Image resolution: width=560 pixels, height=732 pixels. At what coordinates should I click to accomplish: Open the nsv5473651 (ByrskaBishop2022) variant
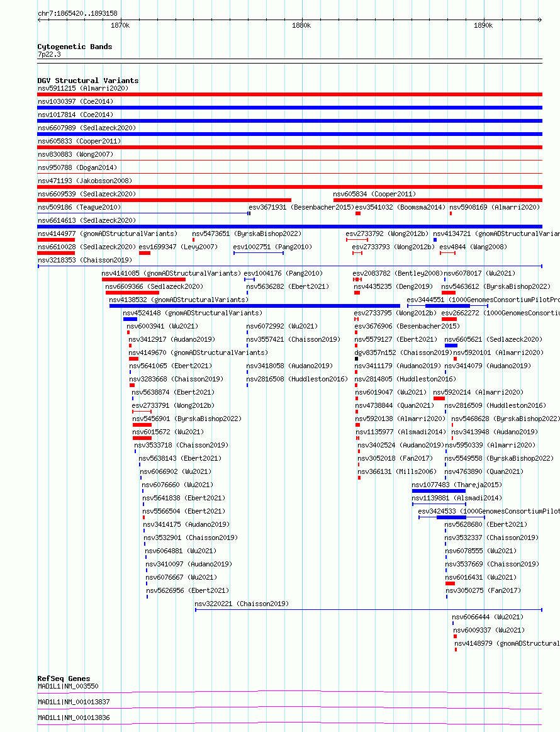coord(247,234)
